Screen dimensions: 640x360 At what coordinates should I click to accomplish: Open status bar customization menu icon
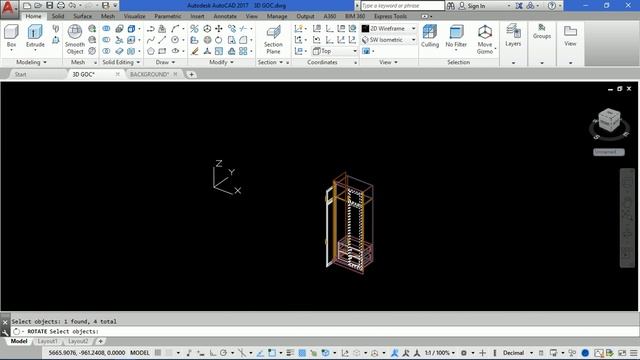pos(634,353)
